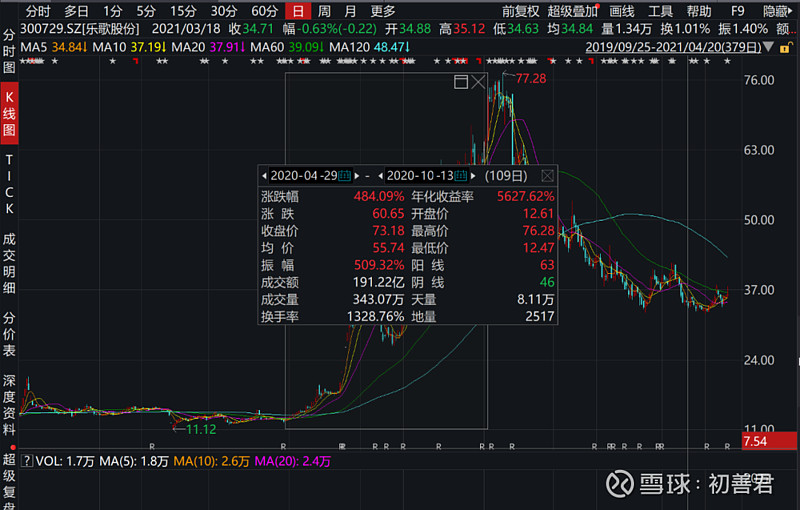Step start date 2020-04-29 backward
Screen dimensions: 800x510
264,176
